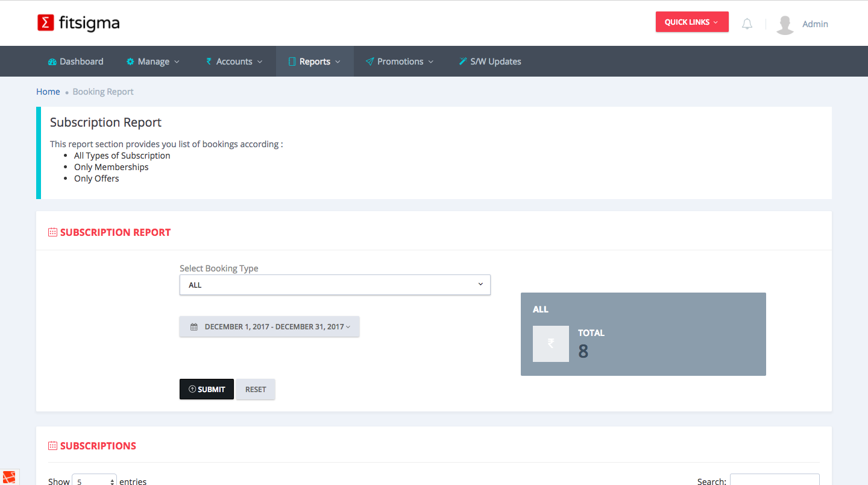The height and width of the screenshot is (485, 868).
Task: Open the December 2017 date range picker
Action: [269, 327]
